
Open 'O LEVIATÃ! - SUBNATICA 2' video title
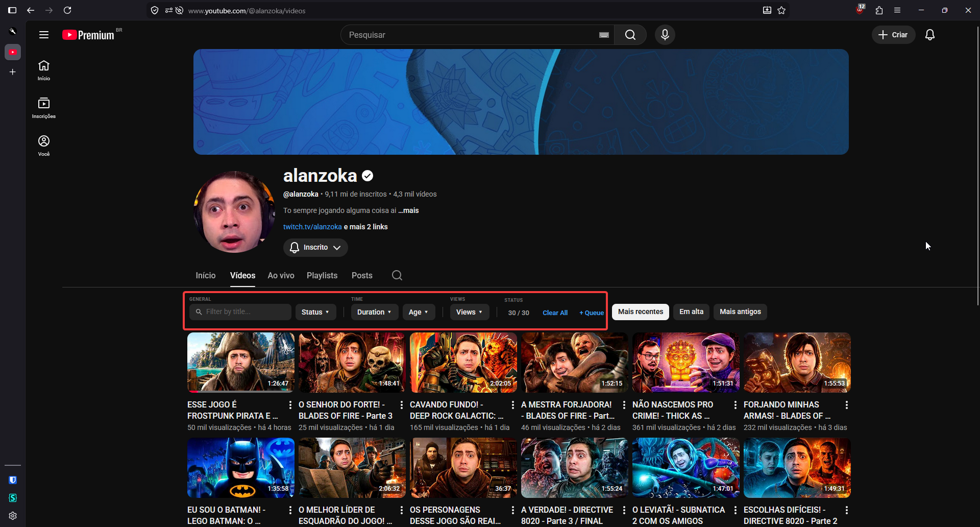(678, 515)
